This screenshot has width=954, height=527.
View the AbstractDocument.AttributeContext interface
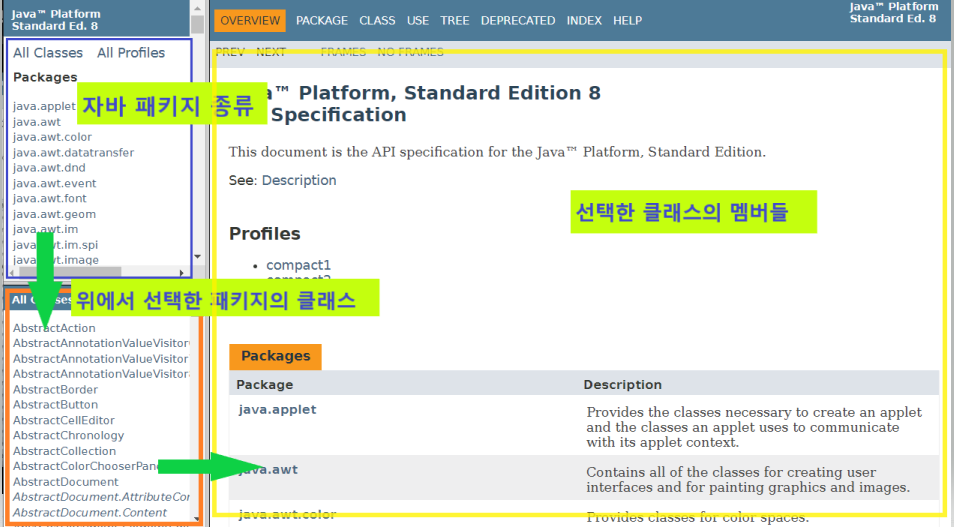(x=101, y=497)
